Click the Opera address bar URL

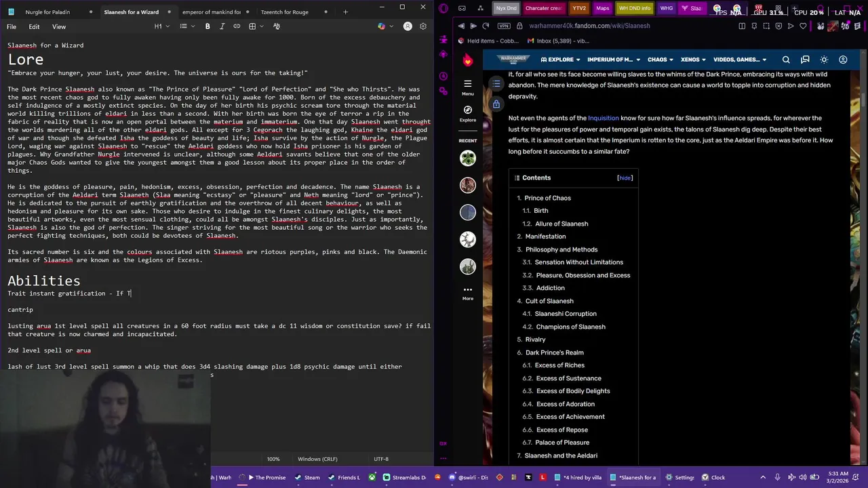coord(589,26)
